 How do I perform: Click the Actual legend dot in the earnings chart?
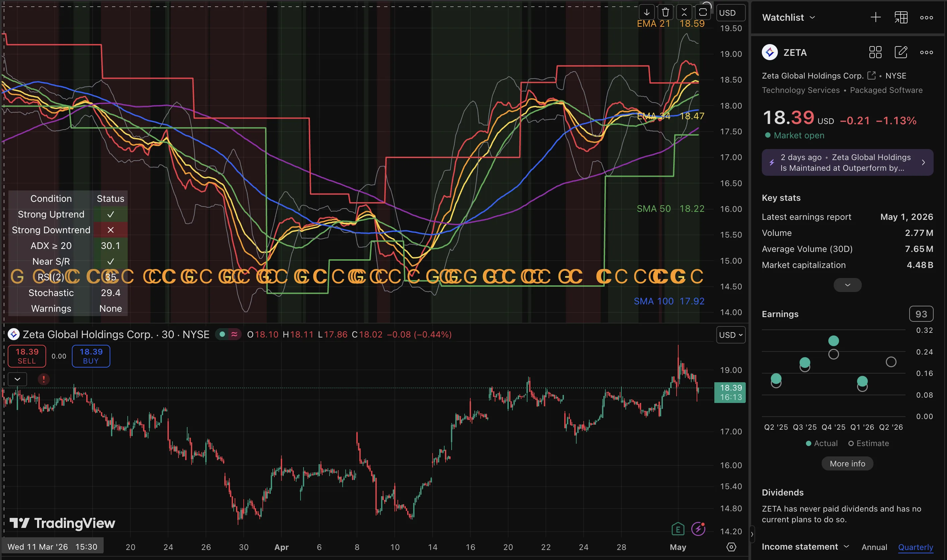click(809, 443)
